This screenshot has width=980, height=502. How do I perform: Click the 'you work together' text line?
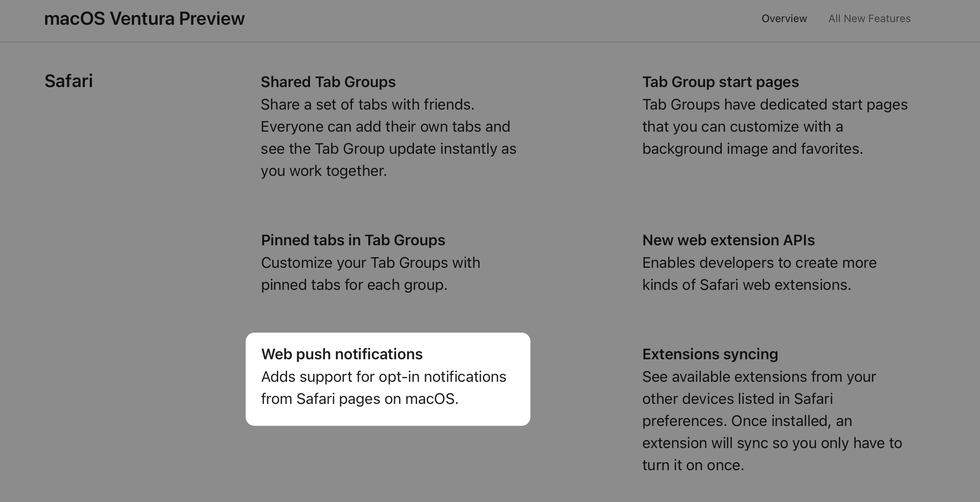(x=324, y=171)
